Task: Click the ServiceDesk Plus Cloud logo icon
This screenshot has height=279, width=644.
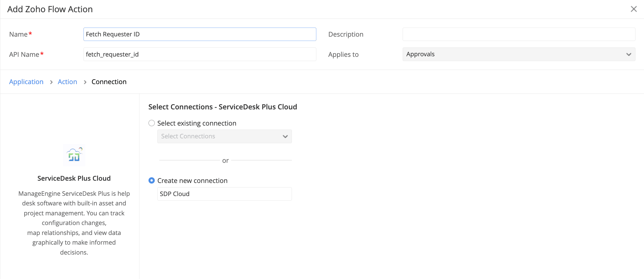Action: pos(74,155)
